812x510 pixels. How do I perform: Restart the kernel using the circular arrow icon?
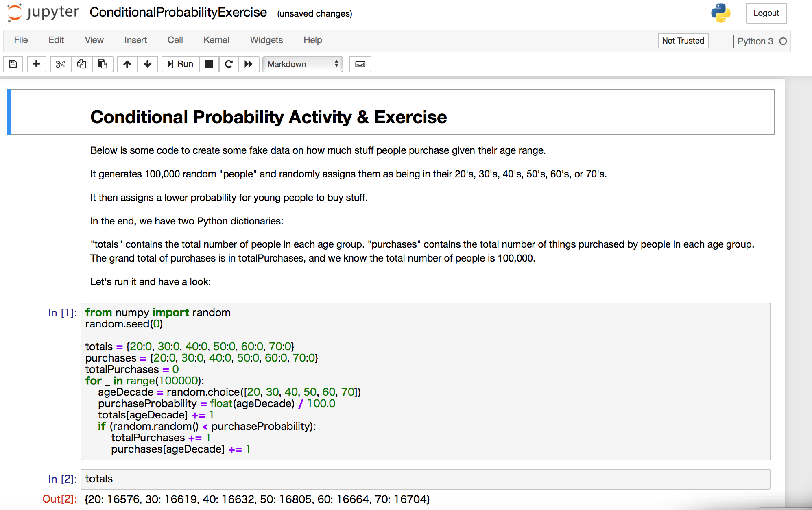coord(229,64)
